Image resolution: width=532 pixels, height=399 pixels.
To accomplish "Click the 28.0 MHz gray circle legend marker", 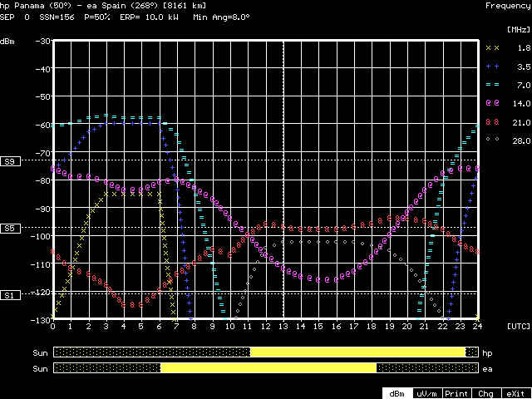I will (x=493, y=139).
